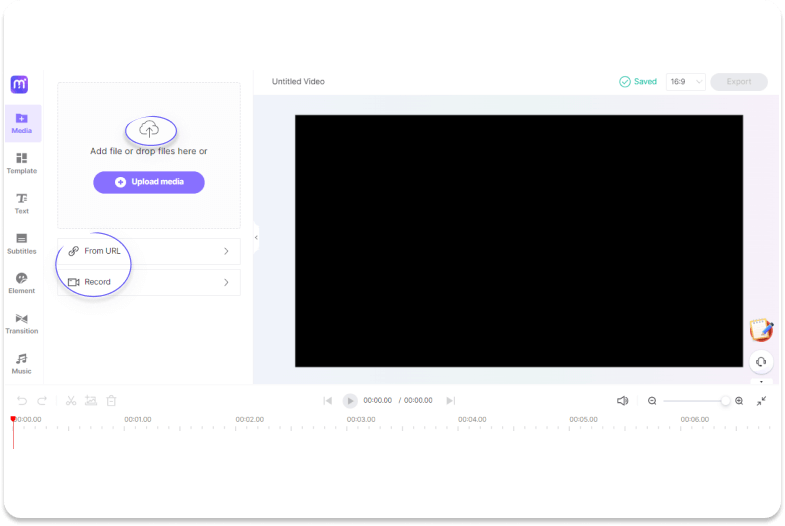This screenshot has height=526, width=785.
Task: Open the Music sidebar tab
Action: pyautogui.click(x=22, y=364)
